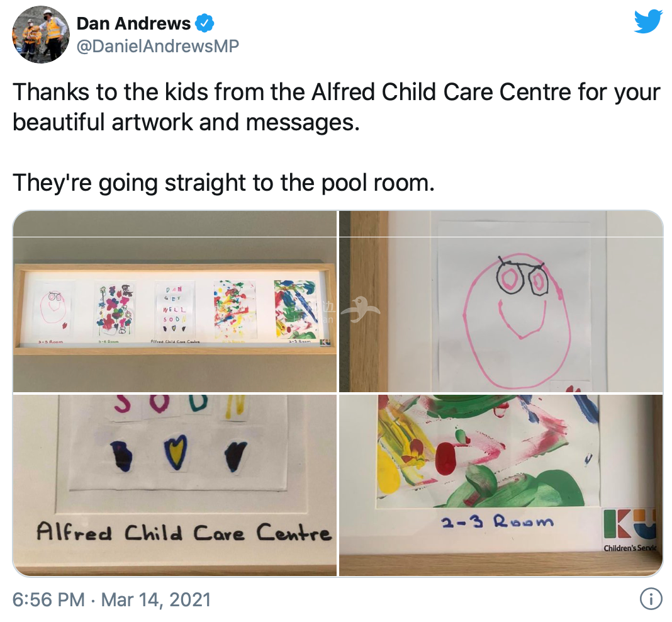Click the tweet text about Alfred Child Care
The width and height of the screenshot is (672, 622).
[336, 107]
